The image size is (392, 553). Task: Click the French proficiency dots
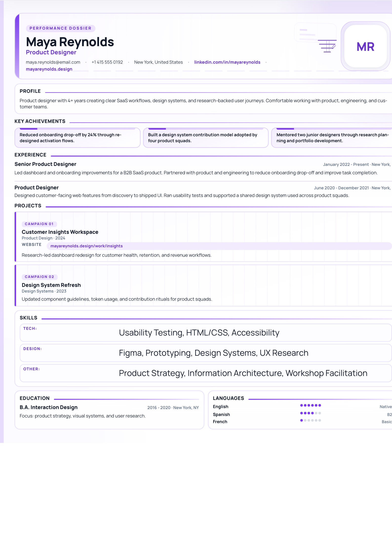click(x=311, y=420)
